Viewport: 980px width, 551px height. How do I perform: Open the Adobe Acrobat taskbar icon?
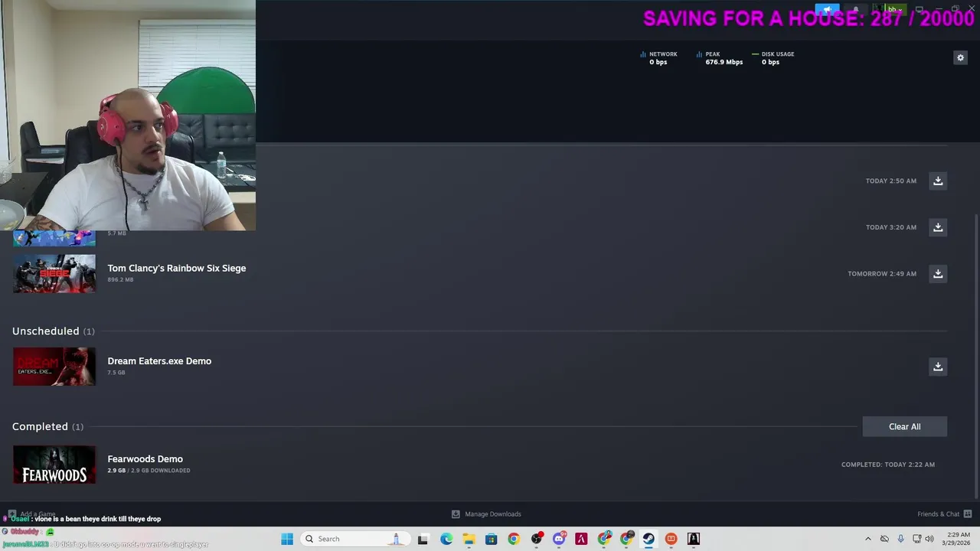[581, 539]
